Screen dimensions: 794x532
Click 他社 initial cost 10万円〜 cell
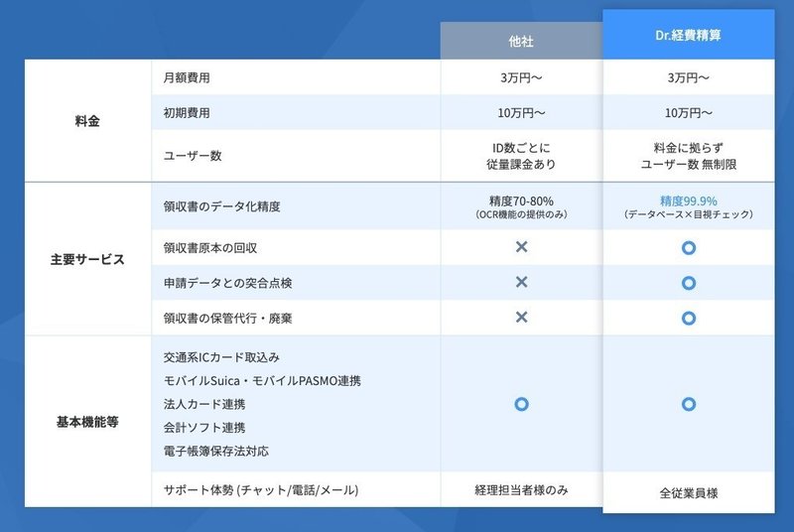521,112
